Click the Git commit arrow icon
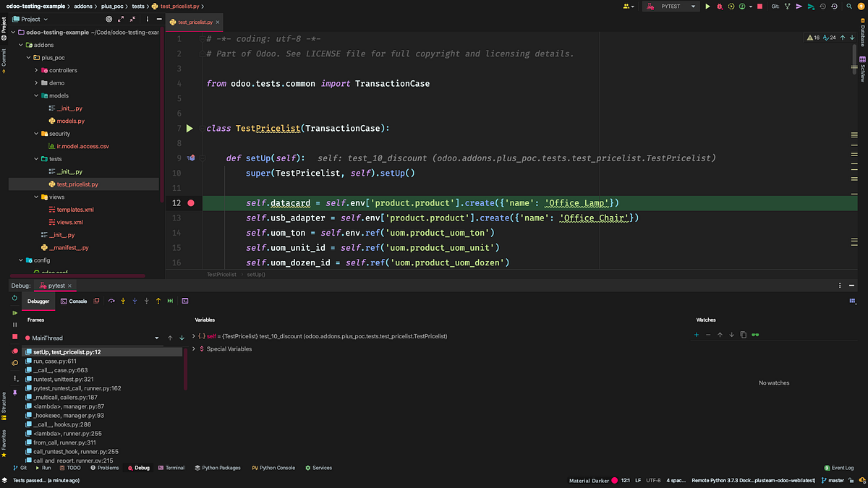 click(799, 7)
